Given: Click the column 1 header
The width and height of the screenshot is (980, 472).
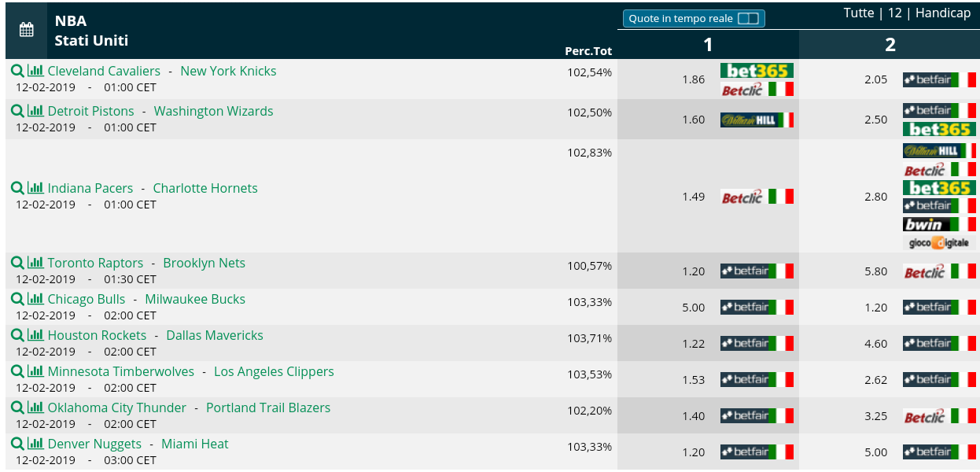Looking at the screenshot, I should coord(708,45).
